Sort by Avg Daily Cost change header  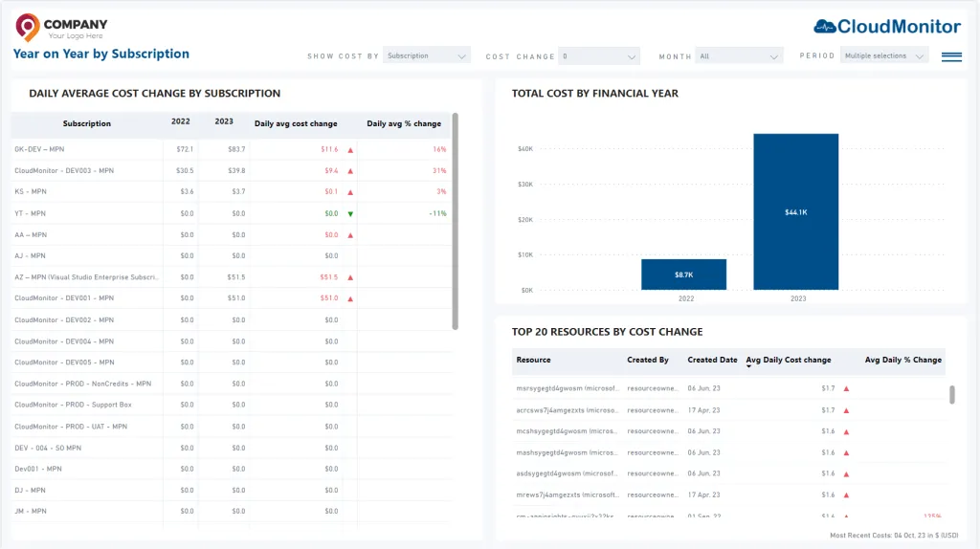tap(789, 360)
